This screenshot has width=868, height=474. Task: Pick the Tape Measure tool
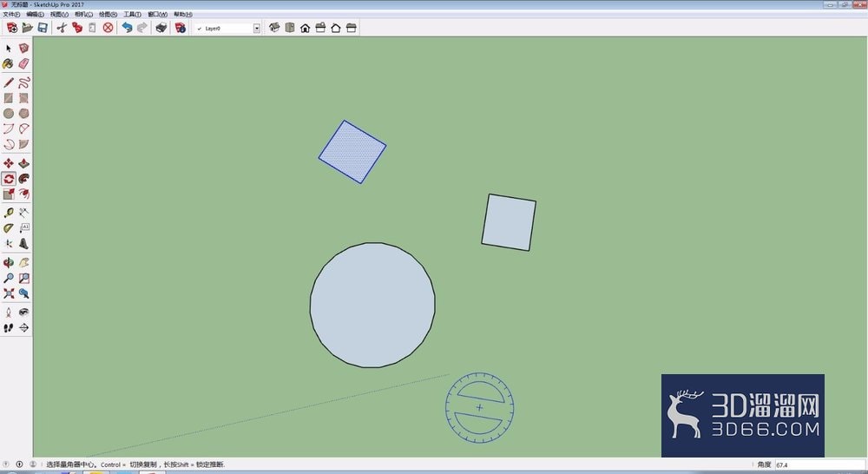[x=9, y=213]
